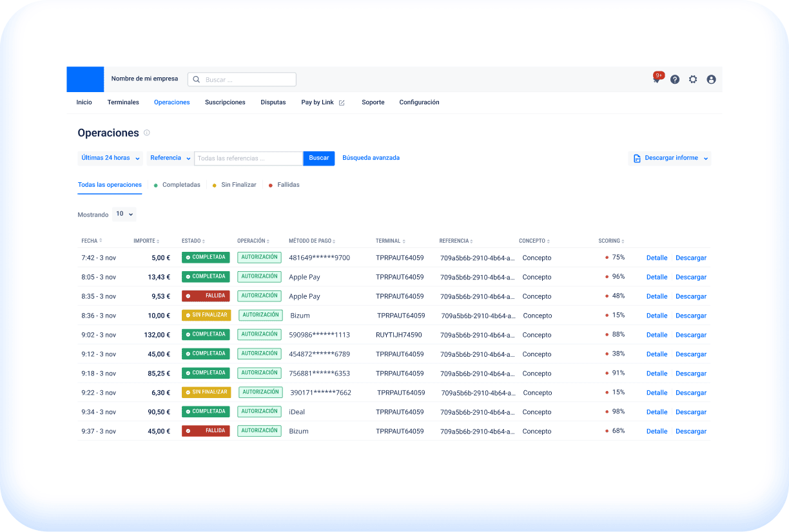This screenshot has width=789, height=532.
Task: Sort by the ESTADO column
Action: (x=193, y=241)
